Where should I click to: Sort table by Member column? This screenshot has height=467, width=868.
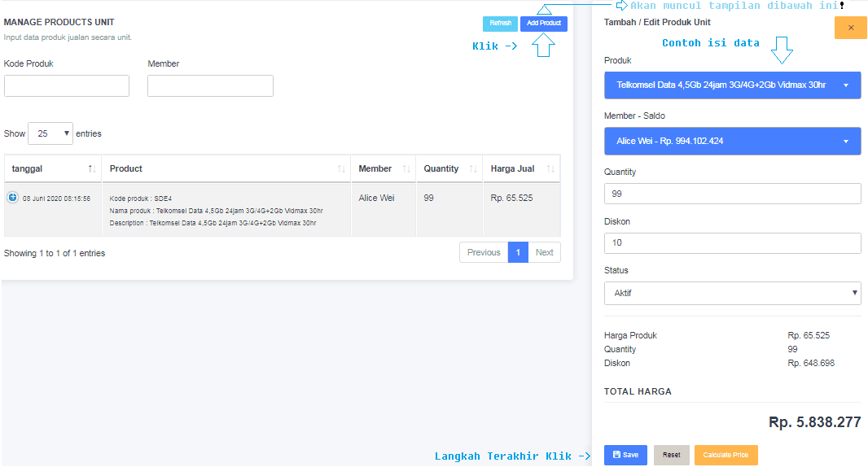point(383,168)
